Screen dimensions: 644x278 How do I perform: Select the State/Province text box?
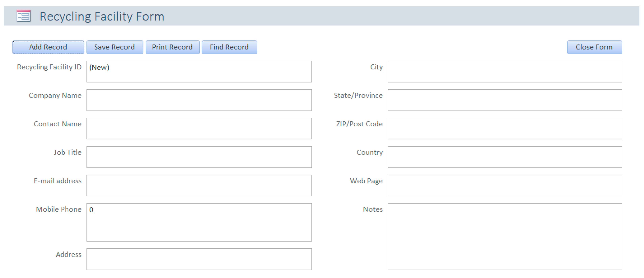click(504, 100)
